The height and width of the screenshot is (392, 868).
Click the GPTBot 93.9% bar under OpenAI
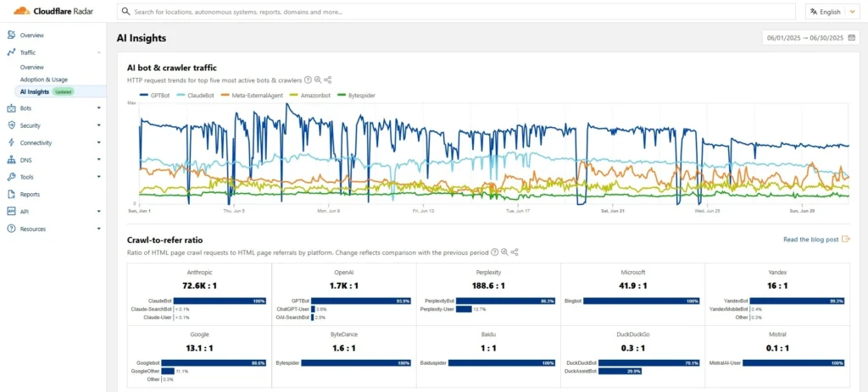pyautogui.click(x=360, y=301)
